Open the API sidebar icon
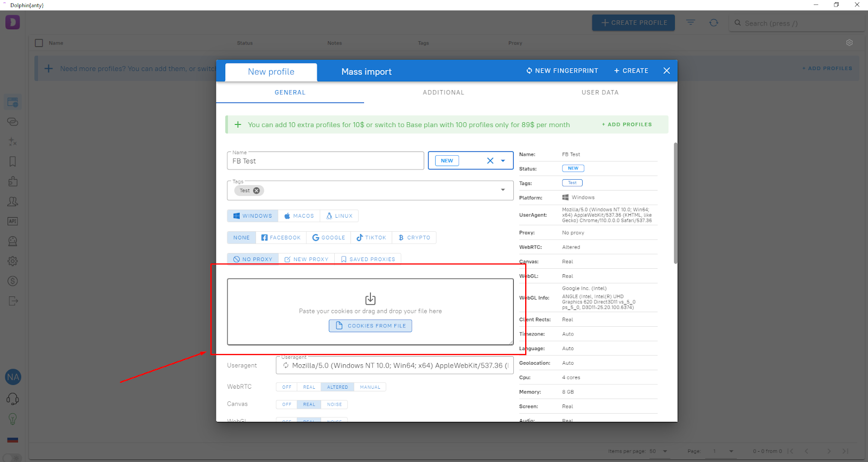Image resolution: width=868 pixels, height=462 pixels. [x=12, y=221]
